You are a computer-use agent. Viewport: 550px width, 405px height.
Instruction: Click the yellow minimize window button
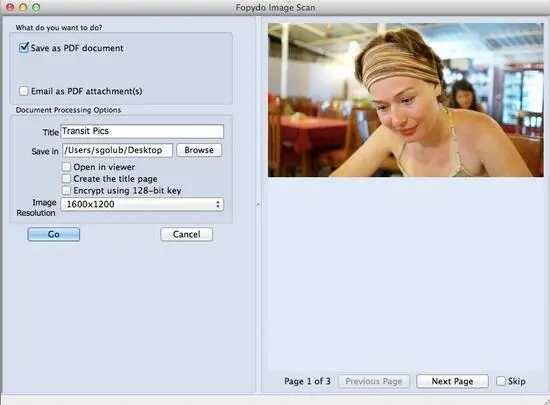[x=23, y=7]
